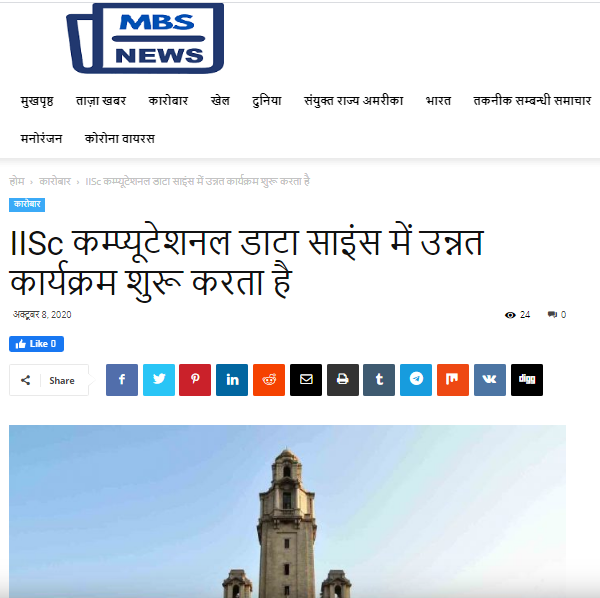Image resolution: width=600 pixels, height=598 pixels.
Task: Share via Telegram icon
Action: [x=416, y=380]
